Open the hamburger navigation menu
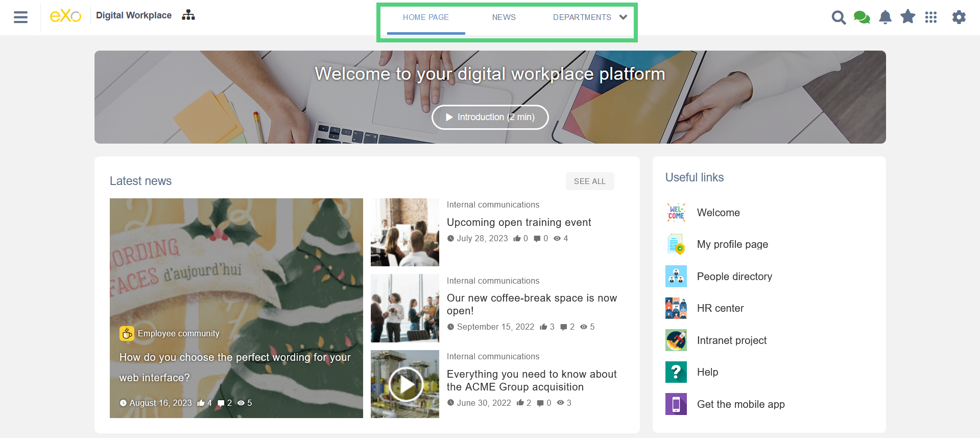 tap(20, 17)
